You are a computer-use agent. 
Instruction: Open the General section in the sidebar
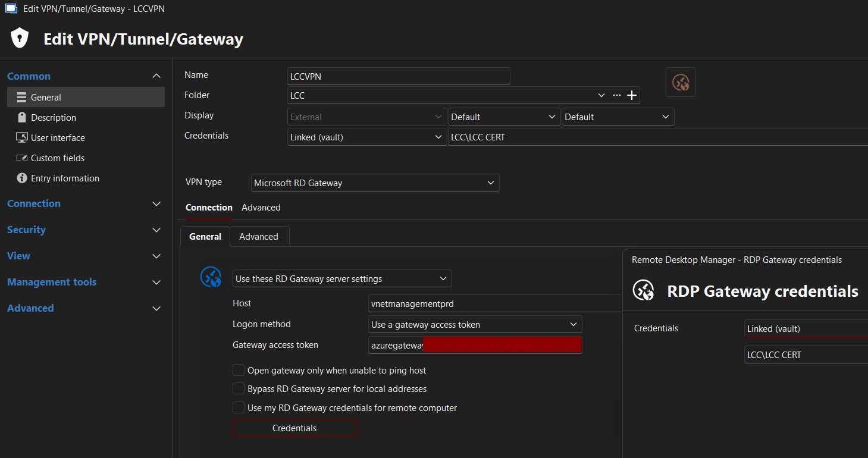[x=86, y=97]
